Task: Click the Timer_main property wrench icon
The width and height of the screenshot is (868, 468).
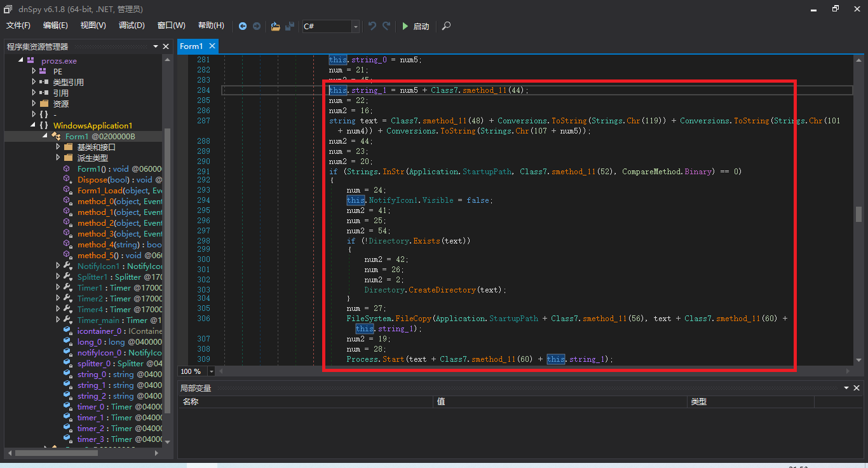Action: click(x=68, y=320)
